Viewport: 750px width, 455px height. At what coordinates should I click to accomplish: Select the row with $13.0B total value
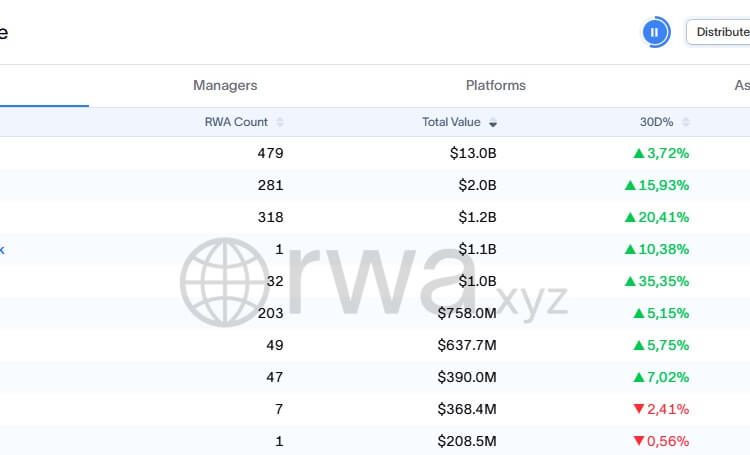coord(473,153)
